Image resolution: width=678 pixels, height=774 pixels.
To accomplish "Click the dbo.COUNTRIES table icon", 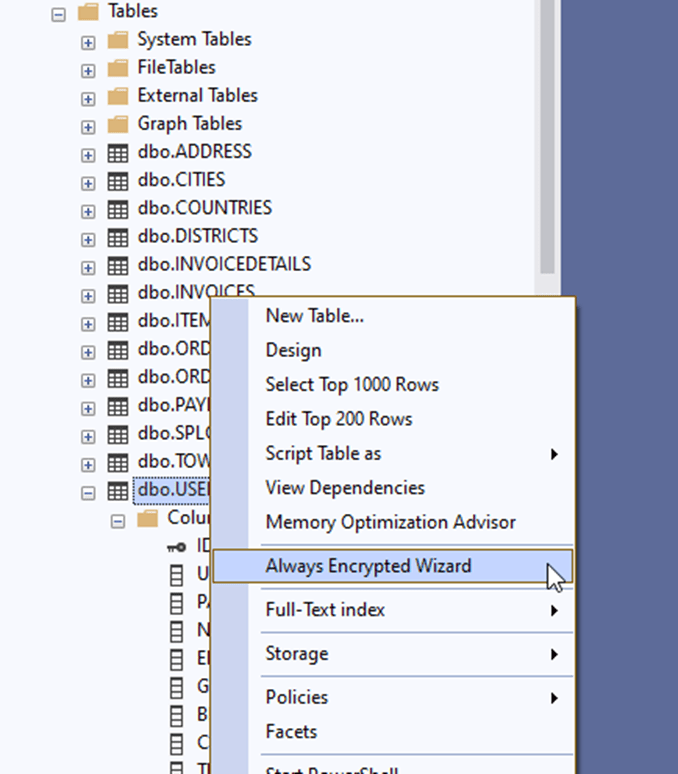I will (118, 208).
